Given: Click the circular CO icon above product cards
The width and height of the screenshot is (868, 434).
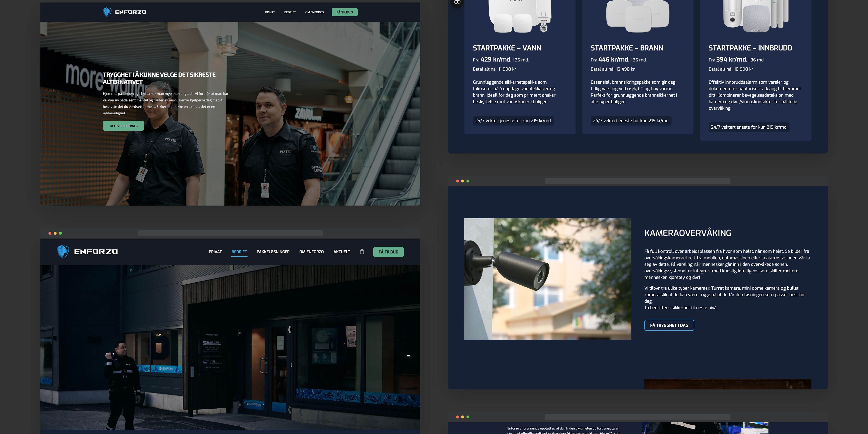Looking at the screenshot, I should coord(457,3).
